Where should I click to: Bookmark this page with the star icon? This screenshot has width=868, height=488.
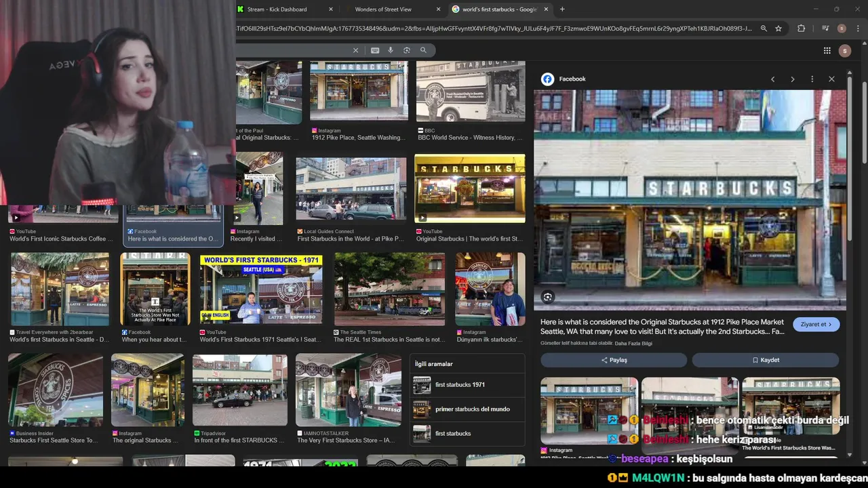[778, 28]
